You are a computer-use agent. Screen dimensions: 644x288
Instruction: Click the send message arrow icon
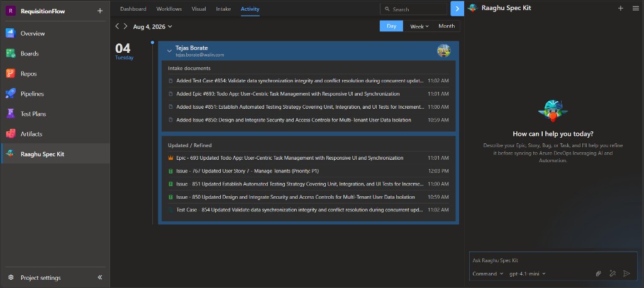coord(626,274)
